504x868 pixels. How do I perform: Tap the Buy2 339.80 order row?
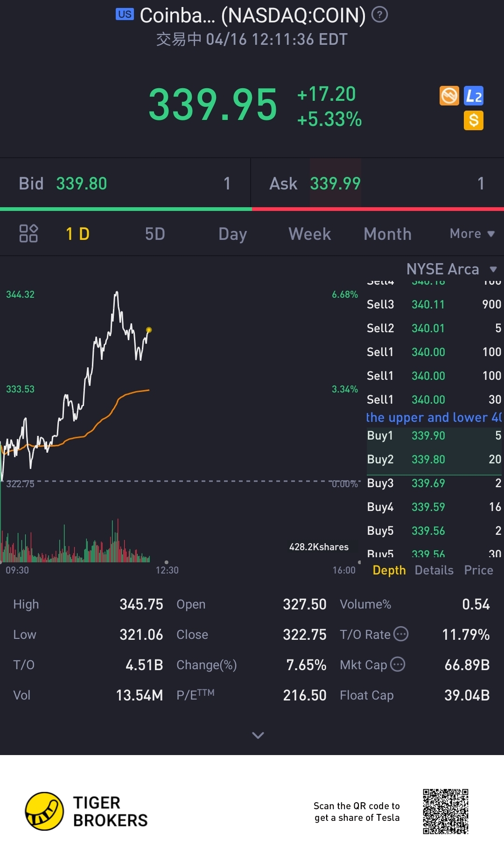pyautogui.click(x=434, y=459)
